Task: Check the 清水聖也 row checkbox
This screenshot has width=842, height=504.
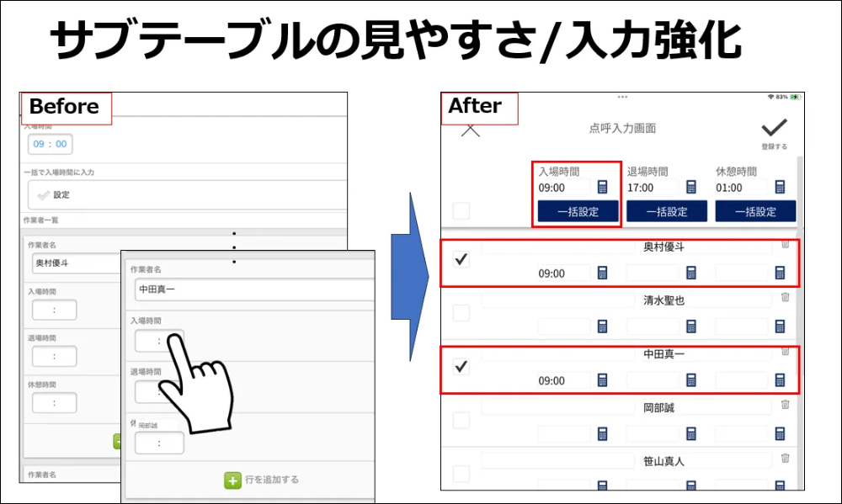Action: pos(461,313)
